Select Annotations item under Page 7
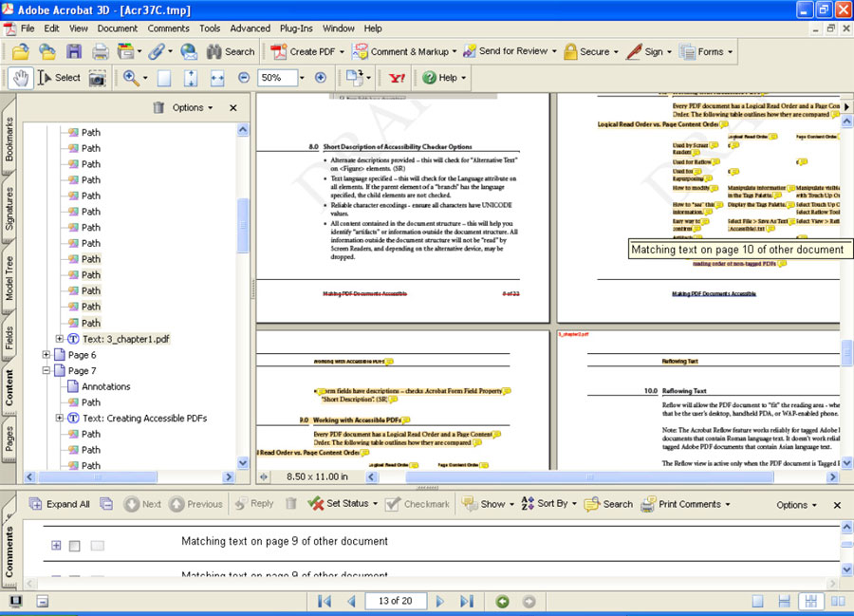854x616 pixels. 105,386
